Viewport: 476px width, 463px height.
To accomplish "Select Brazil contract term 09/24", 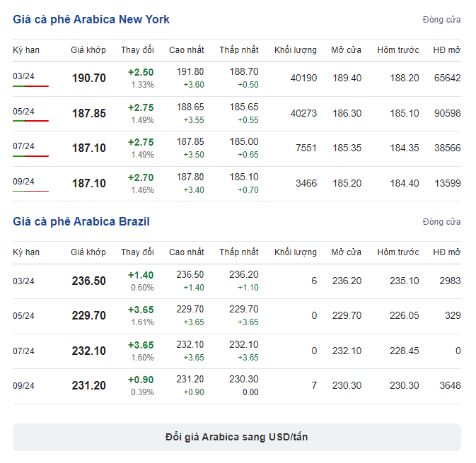I will click(23, 386).
